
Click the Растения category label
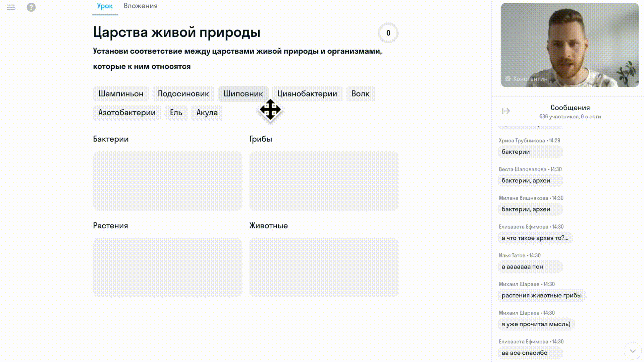[x=110, y=226]
